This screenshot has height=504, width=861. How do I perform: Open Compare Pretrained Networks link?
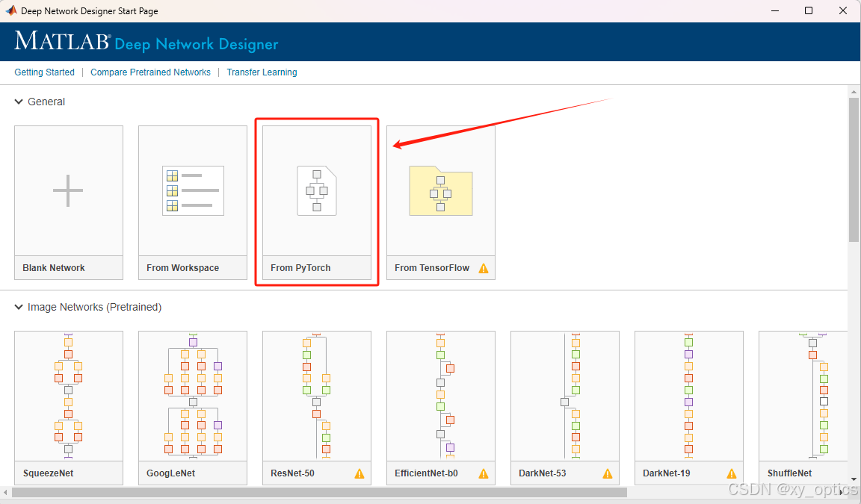[150, 72]
